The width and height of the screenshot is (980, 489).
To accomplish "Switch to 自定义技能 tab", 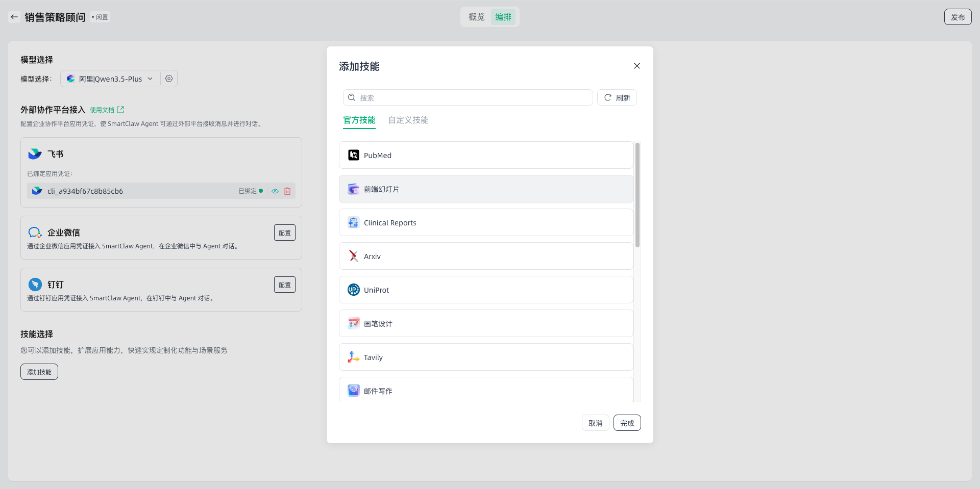I will tap(408, 120).
